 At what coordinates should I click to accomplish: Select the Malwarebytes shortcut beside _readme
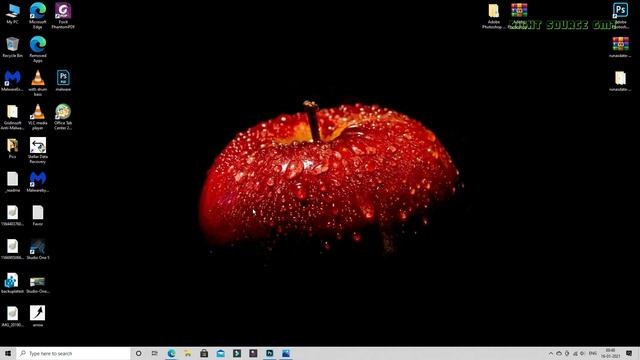(x=38, y=182)
